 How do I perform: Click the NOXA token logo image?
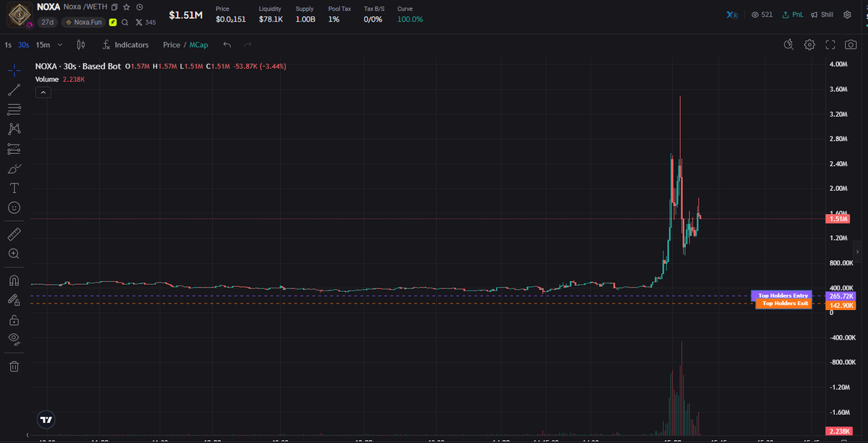[x=18, y=14]
